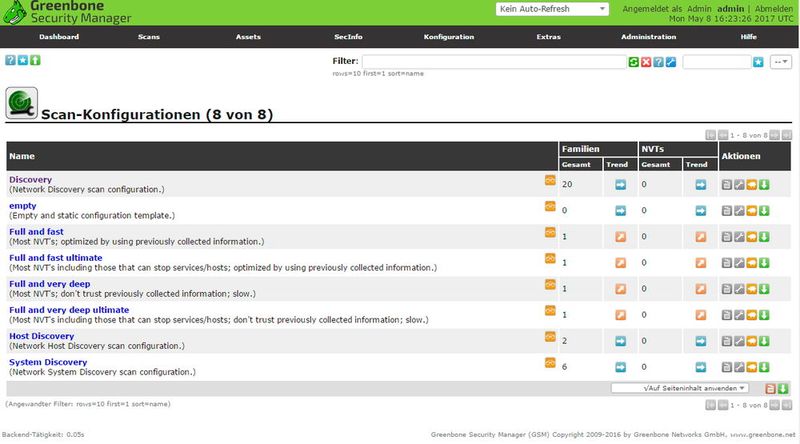Click the clone icon for Discovery config
The image size is (800, 444).
[x=752, y=183]
